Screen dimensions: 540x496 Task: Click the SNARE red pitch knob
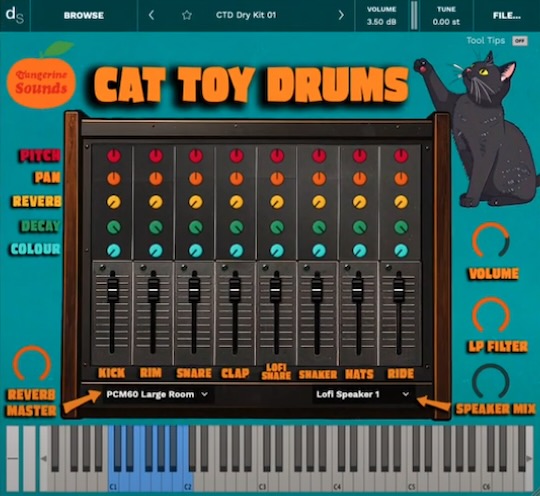(x=196, y=156)
